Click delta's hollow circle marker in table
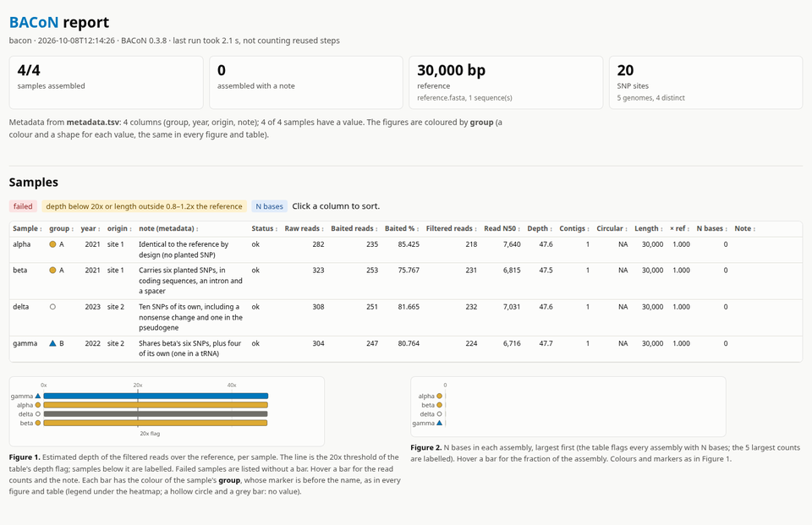This screenshot has height=525, width=812. pyautogui.click(x=52, y=307)
